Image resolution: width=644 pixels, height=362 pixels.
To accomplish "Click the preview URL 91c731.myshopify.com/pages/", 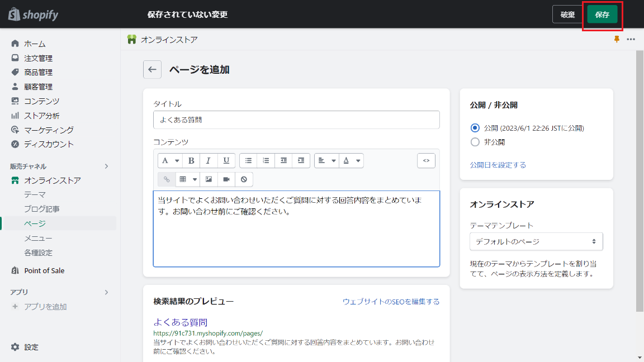I will (208, 334).
